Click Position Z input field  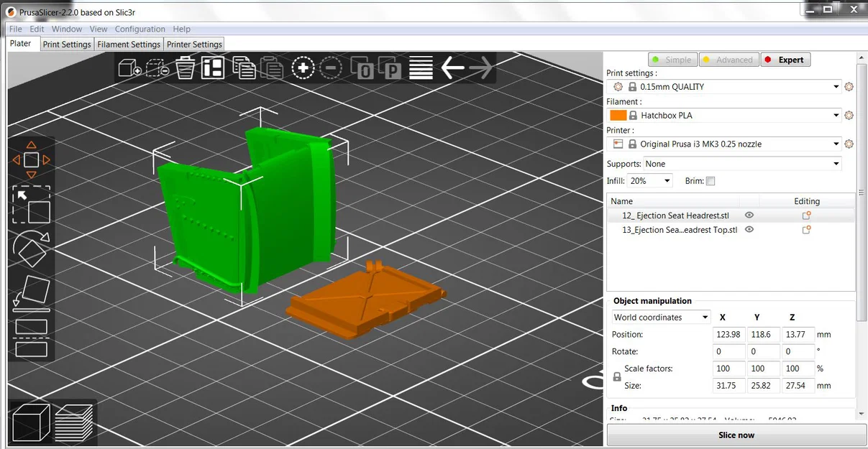click(798, 335)
